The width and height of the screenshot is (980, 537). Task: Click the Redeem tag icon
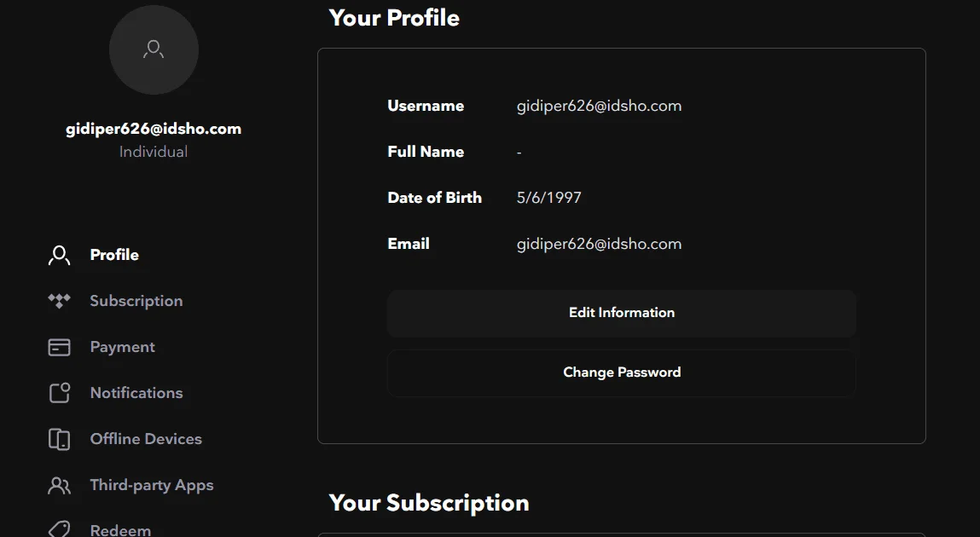click(60, 529)
